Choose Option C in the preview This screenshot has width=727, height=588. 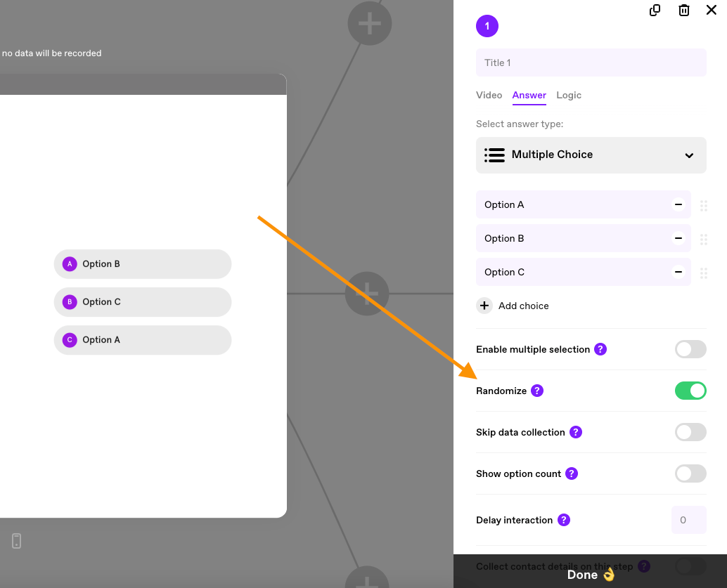142,302
